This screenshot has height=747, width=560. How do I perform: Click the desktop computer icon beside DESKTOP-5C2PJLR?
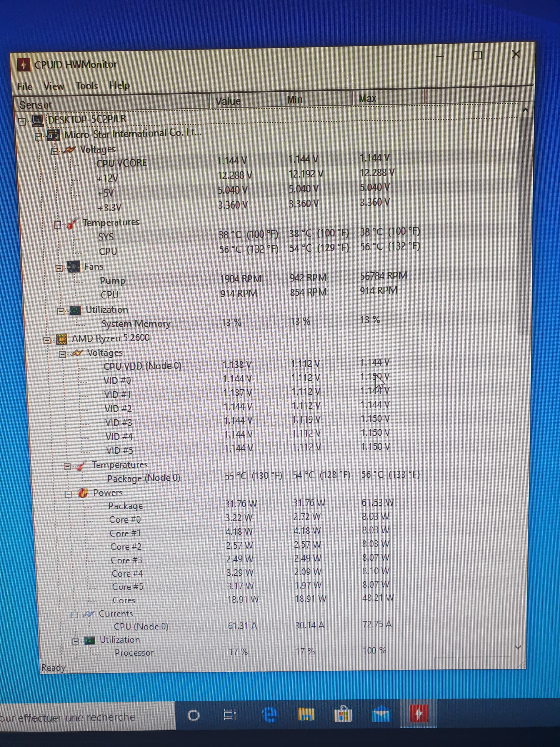coord(37,121)
